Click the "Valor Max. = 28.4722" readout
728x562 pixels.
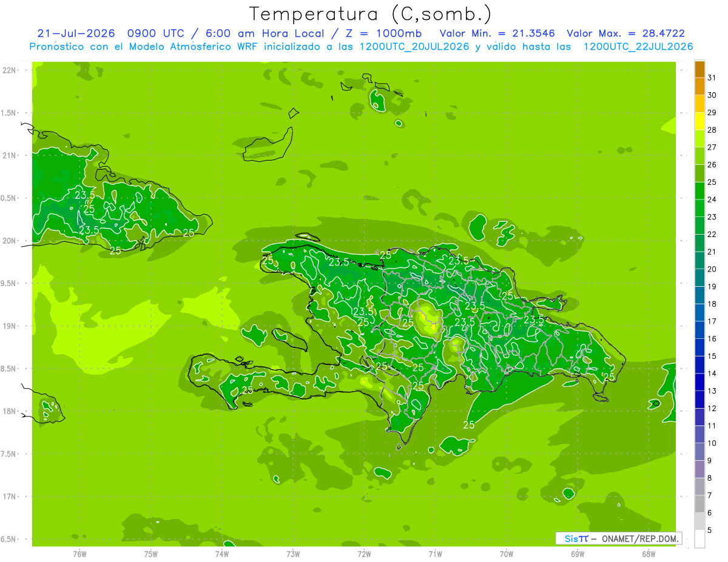pos(626,34)
